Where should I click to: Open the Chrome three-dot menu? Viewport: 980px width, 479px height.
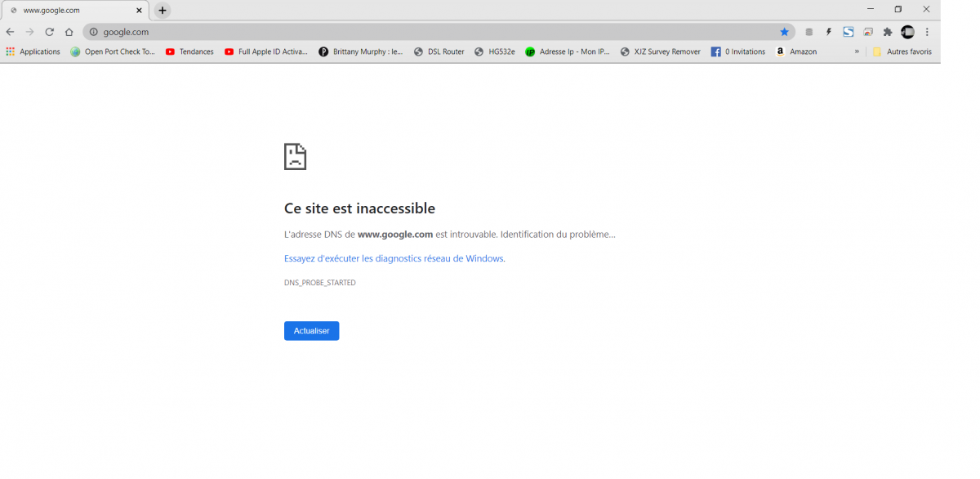[x=928, y=32]
